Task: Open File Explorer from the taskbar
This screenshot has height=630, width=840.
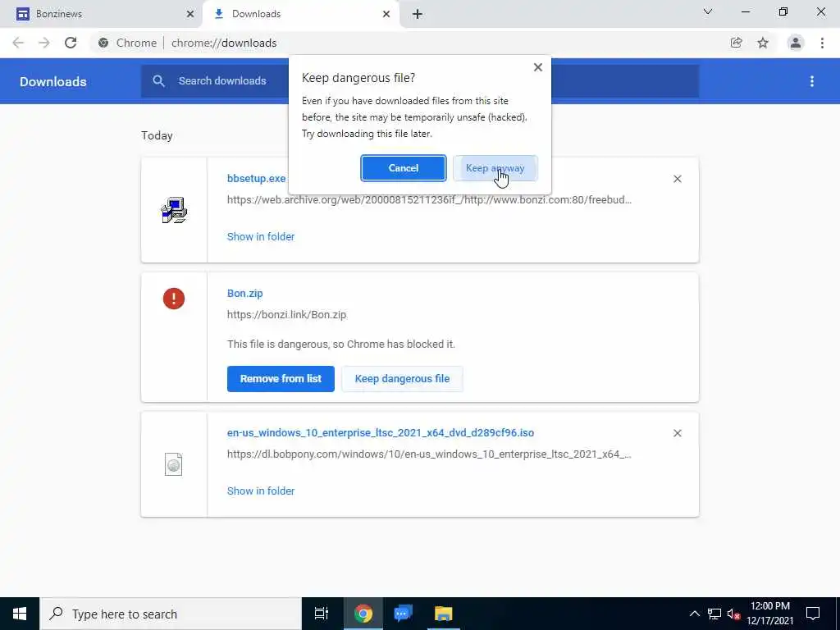Action: [444, 614]
